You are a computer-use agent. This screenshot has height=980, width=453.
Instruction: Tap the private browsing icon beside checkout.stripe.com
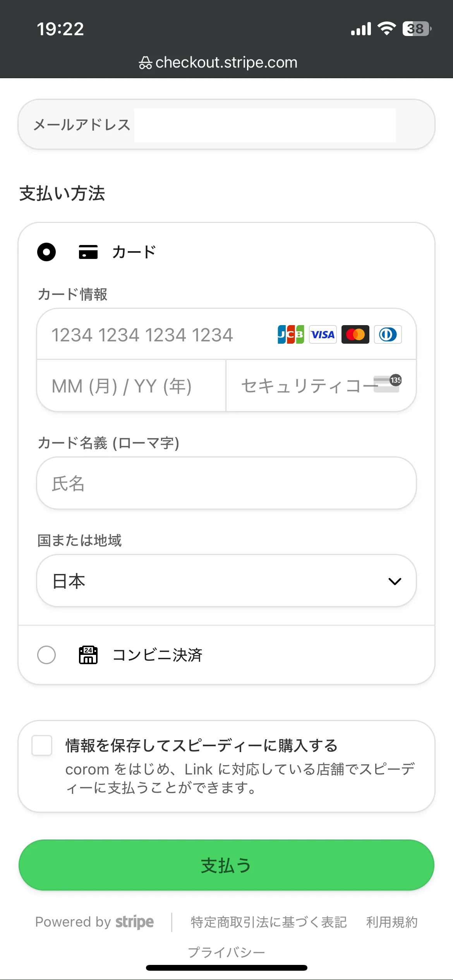[x=145, y=63]
